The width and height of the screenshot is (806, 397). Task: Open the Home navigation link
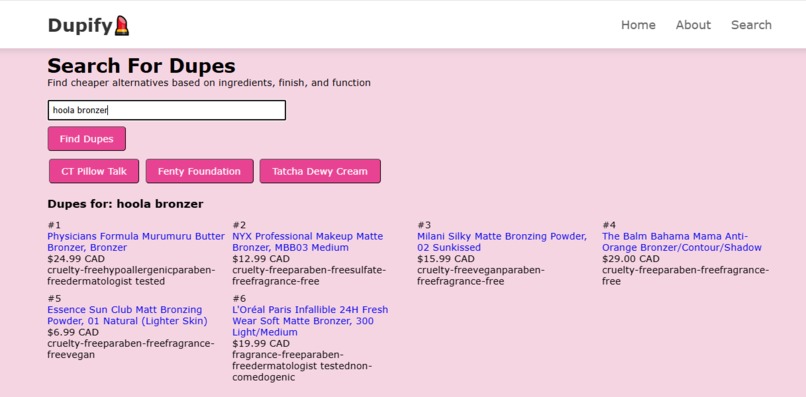[x=638, y=25]
